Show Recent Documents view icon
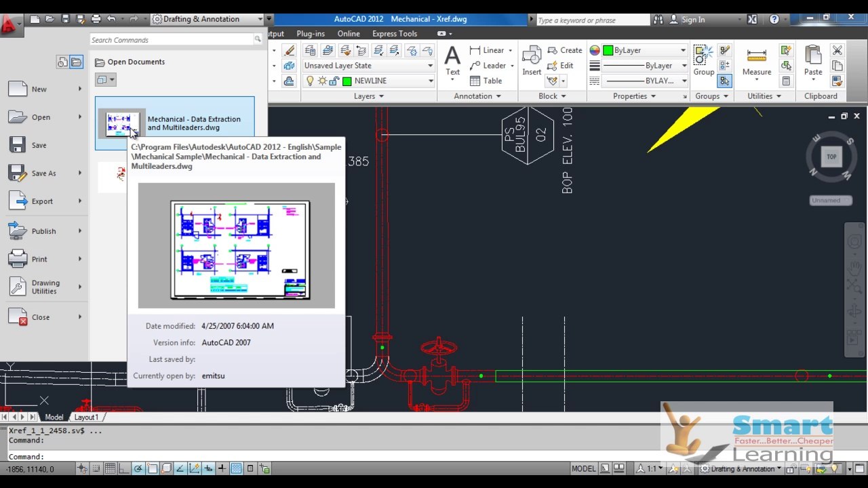 tap(62, 62)
